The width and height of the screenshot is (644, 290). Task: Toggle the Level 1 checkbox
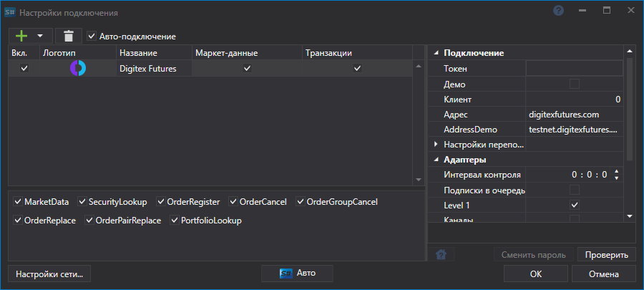(x=575, y=205)
